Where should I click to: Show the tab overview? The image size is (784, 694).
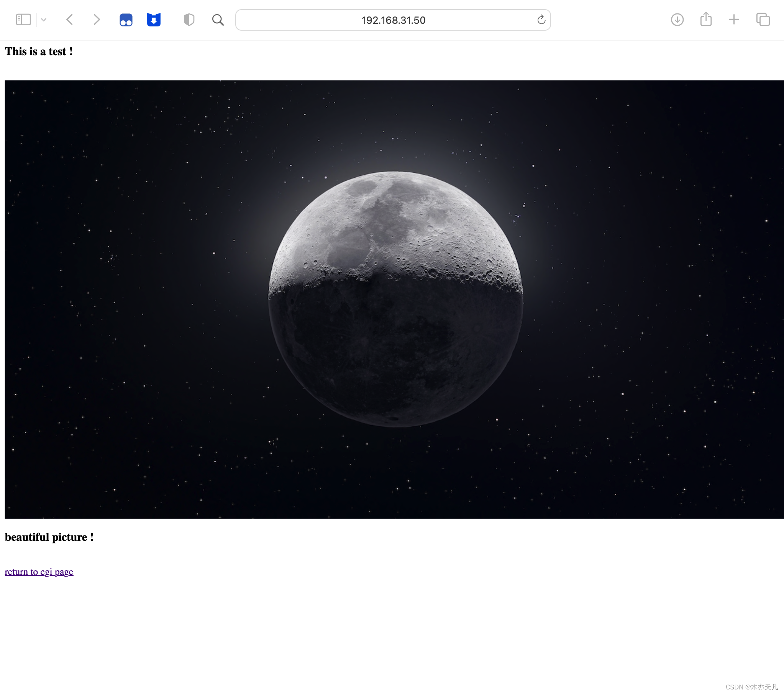click(x=763, y=20)
